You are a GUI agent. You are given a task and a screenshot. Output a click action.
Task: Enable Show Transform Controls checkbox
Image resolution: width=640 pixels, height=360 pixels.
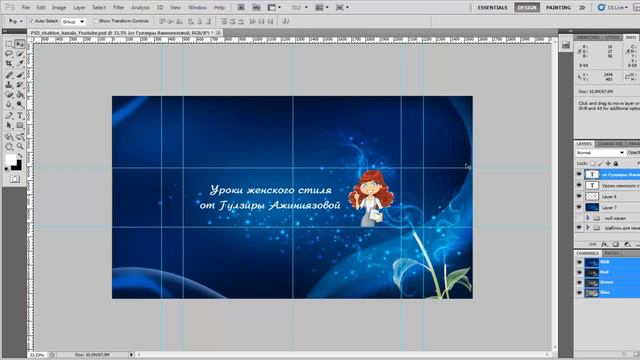coord(96,21)
